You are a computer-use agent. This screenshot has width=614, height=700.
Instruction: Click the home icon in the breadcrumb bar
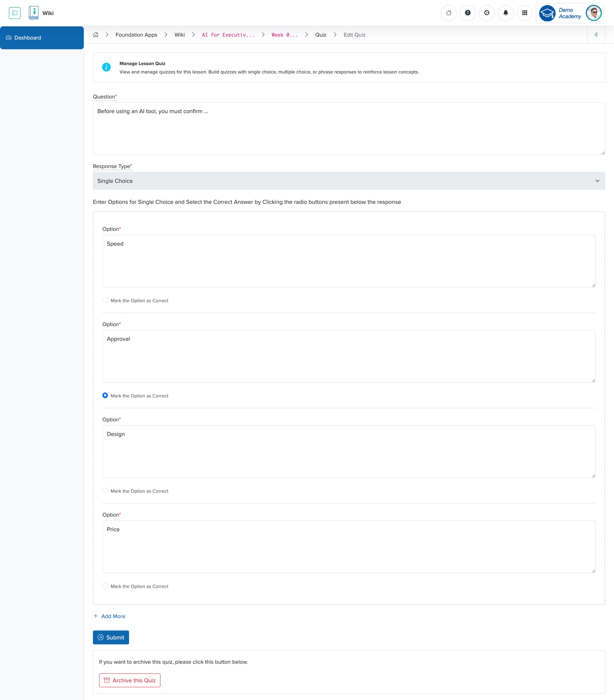[x=96, y=34]
